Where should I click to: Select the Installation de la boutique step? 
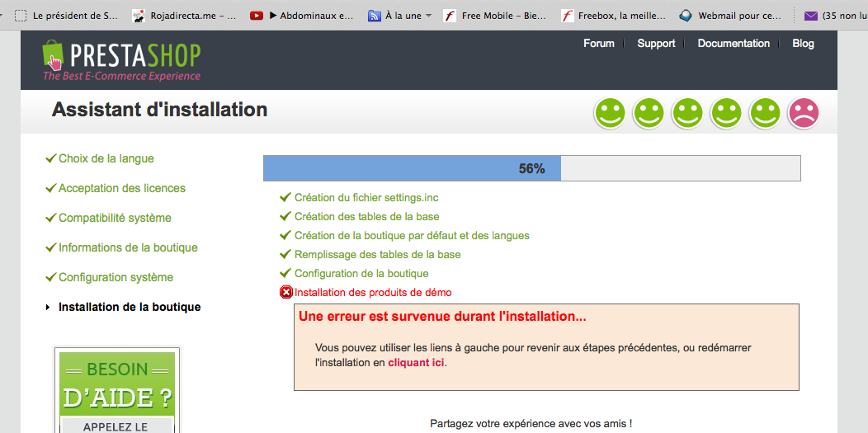[x=130, y=307]
